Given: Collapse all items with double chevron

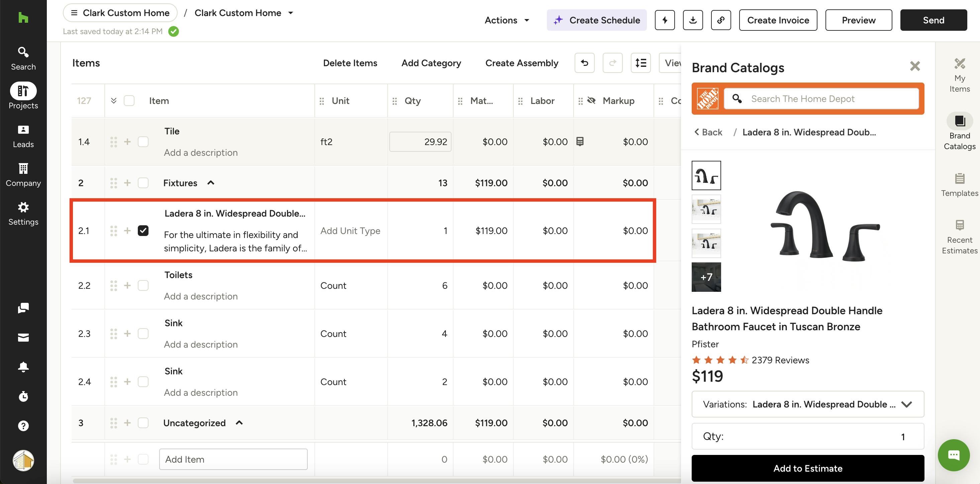Looking at the screenshot, I should (x=113, y=101).
